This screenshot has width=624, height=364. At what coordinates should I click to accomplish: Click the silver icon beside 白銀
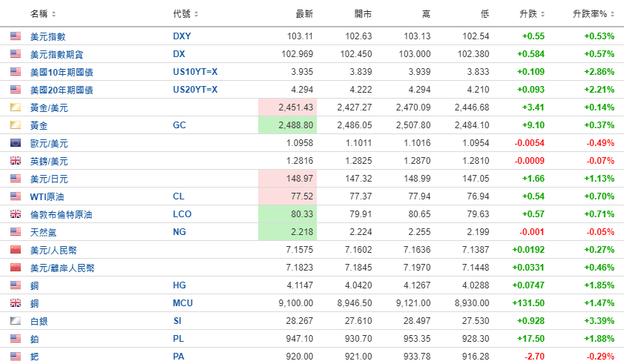(16, 321)
